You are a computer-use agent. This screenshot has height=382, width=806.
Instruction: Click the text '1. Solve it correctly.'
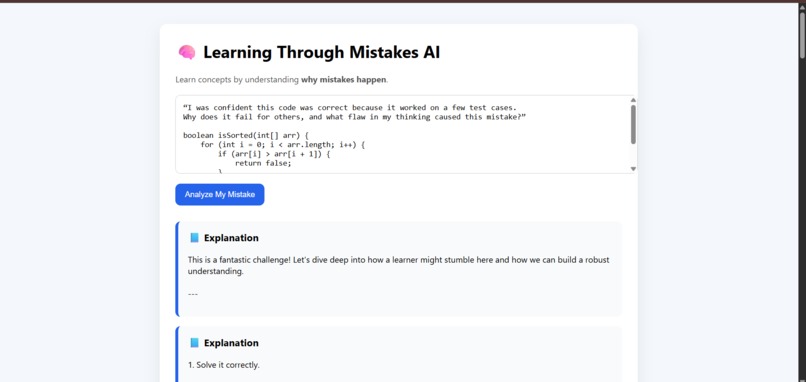coord(224,365)
